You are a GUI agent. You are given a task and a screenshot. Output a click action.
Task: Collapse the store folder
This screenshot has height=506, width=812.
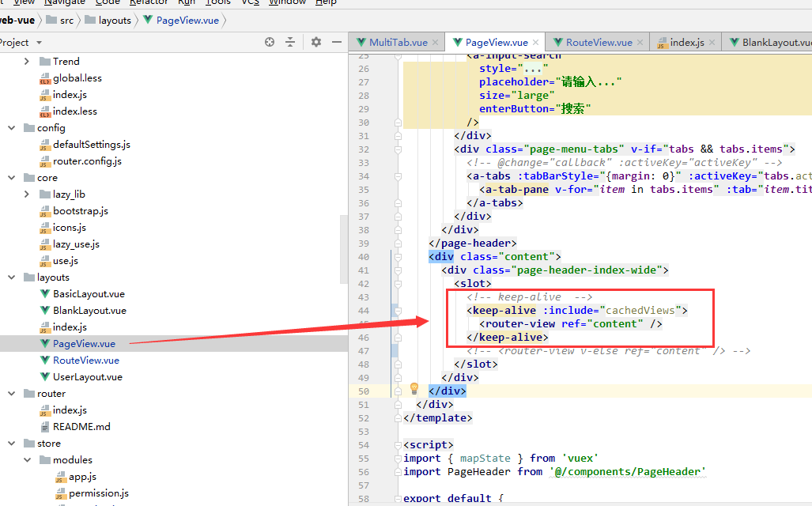pos(11,443)
